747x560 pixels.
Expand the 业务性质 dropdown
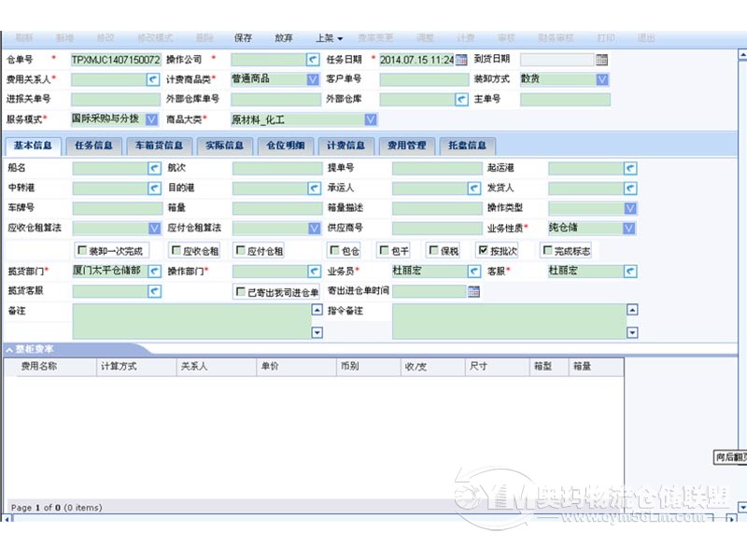click(628, 228)
